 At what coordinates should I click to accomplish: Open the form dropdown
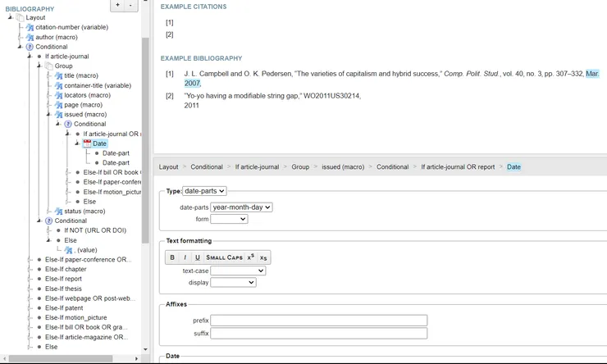tap(229, 219)
